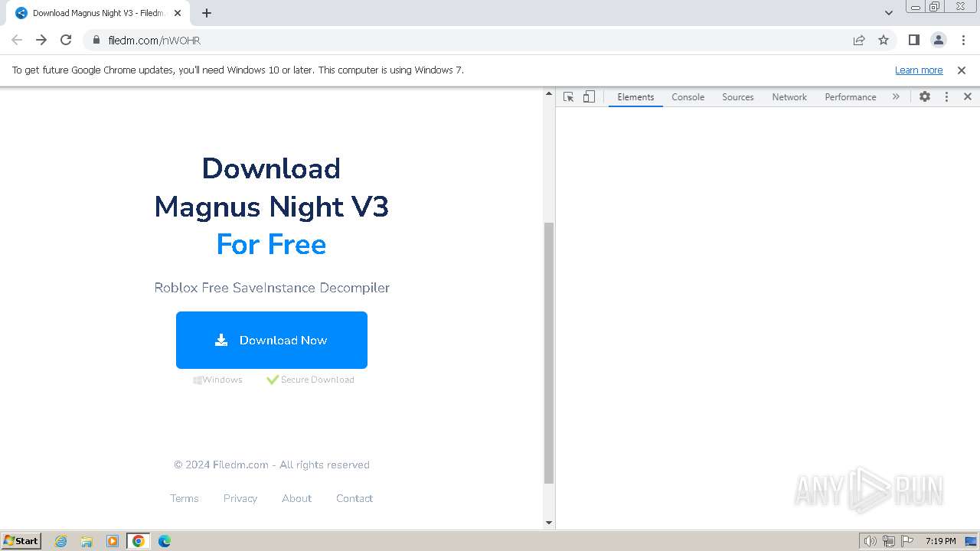Switch to the Network panel tab
The height and width of the screenshot is (551, 980).
point(789,97)
